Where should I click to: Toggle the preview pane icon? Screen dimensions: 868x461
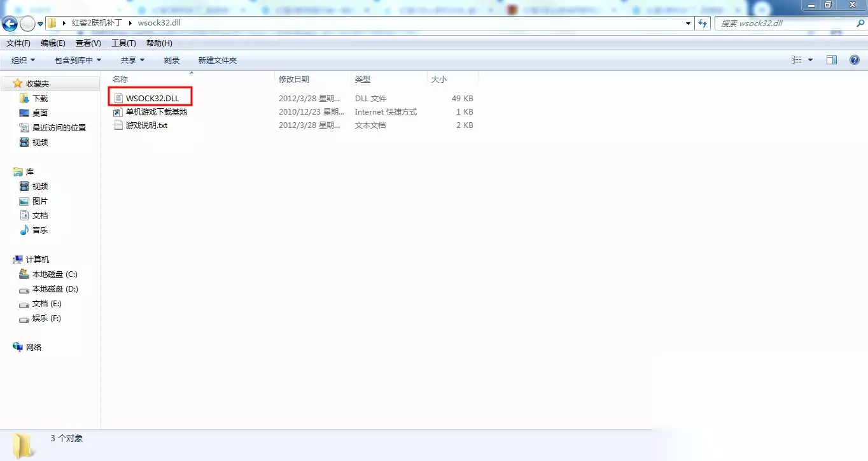[832, 60]
